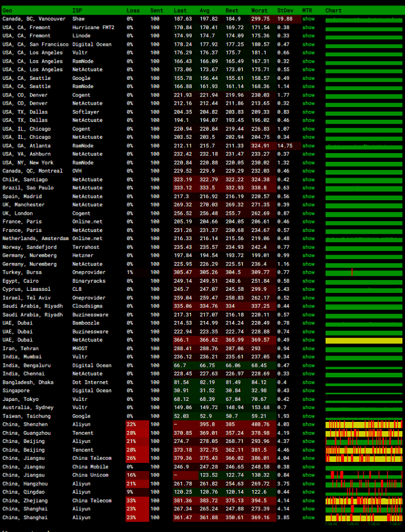405x532 pixels.
Task: Show MTR for Norway Sandefjord Terrahost
Action: pyautogui.click(x=308, y=247)
